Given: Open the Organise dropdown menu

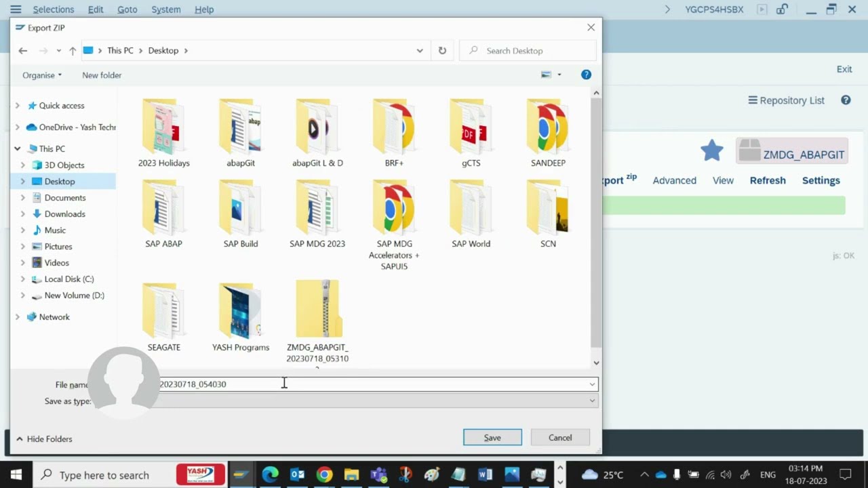Looking at the screenshot, I should tap(42, 75).
